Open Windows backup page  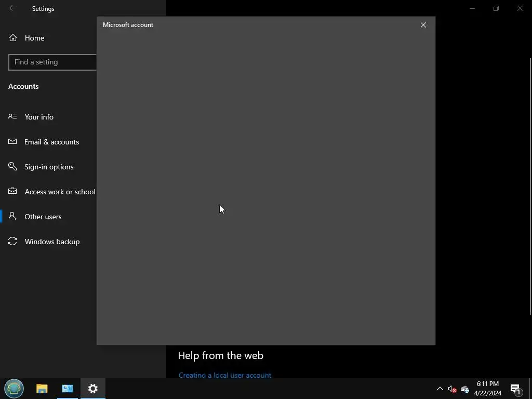coord(52,242)
